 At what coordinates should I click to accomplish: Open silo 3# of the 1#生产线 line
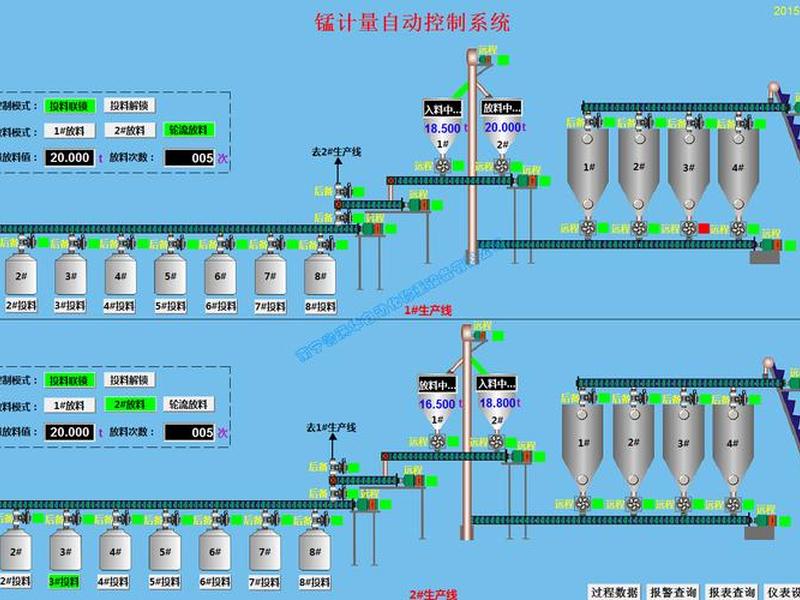(x=689, y=168)
